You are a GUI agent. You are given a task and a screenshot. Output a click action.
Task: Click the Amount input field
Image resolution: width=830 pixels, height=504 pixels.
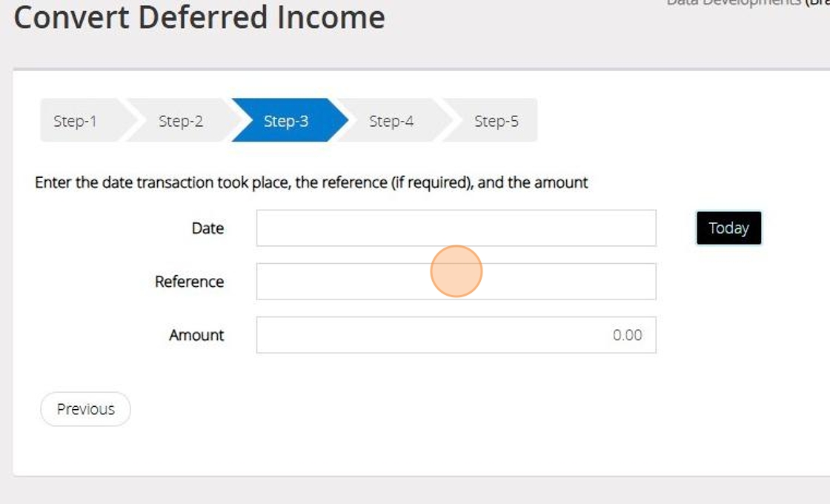click(x=430, y=335)
